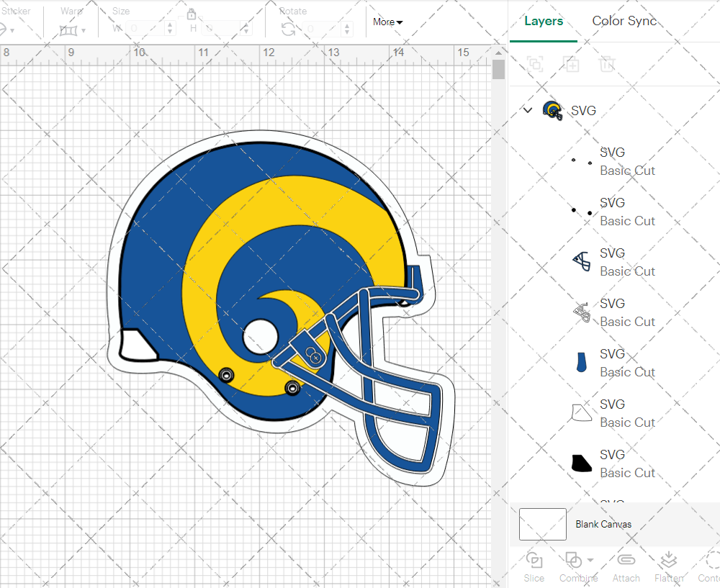The image size is (720, 588).
Task: Click the Combine tool icon
Action: (x=573, y=560)
